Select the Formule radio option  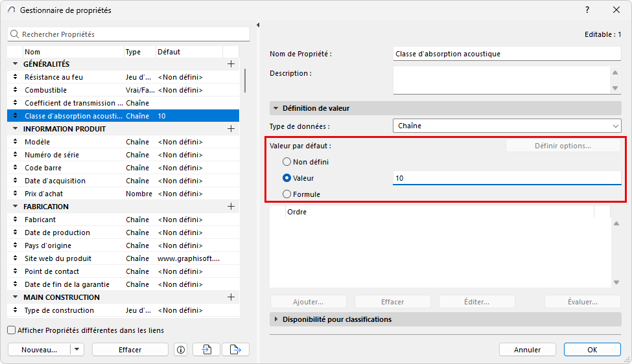(287, 194)
